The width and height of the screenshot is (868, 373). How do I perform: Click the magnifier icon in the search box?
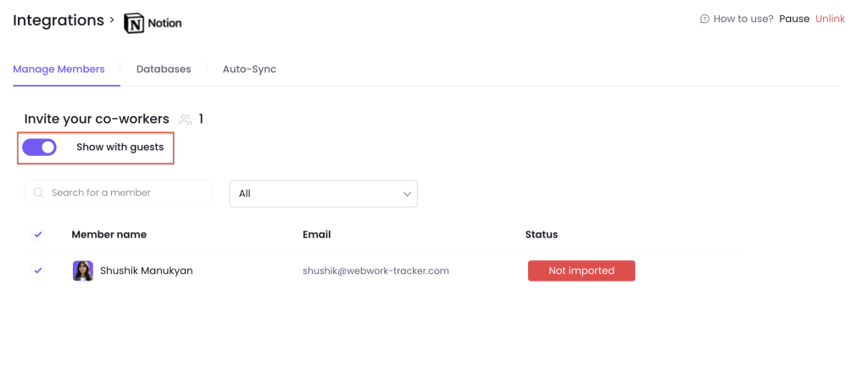click(x=38, y=192)
